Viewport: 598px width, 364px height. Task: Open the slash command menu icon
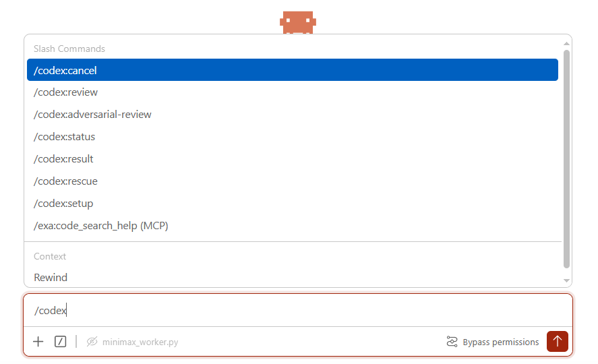click(60, 342)
